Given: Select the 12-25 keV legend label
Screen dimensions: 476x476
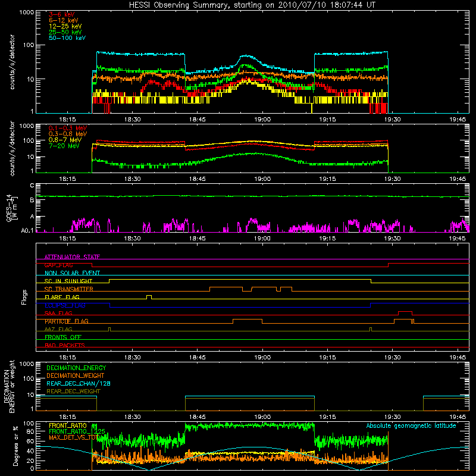Looking at the screenshot, I should pos(65,26).
